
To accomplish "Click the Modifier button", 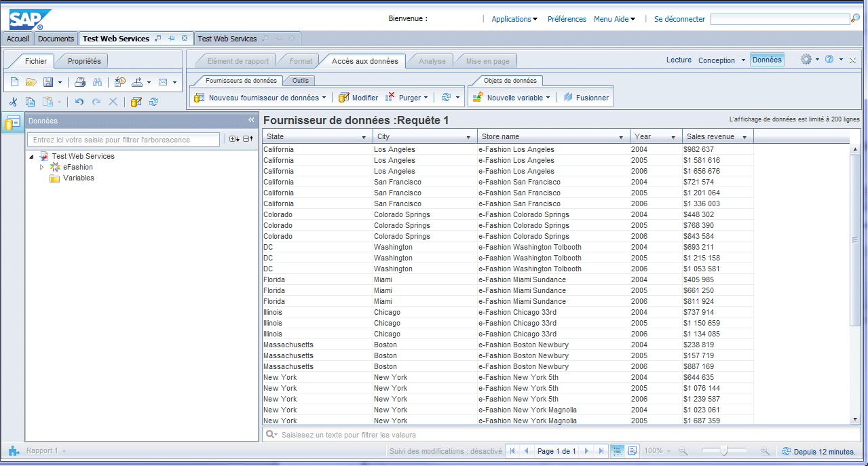I will pos(358,98).
